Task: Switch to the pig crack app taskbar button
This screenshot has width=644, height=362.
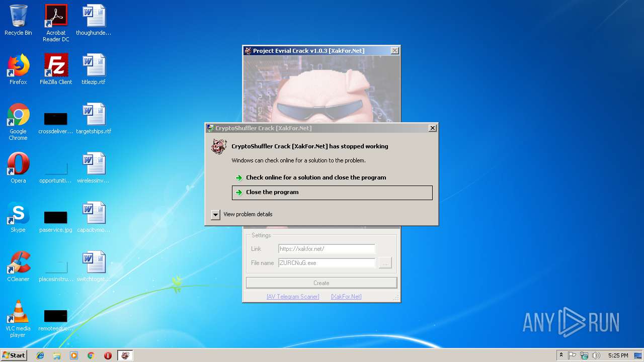Action: 125,355
